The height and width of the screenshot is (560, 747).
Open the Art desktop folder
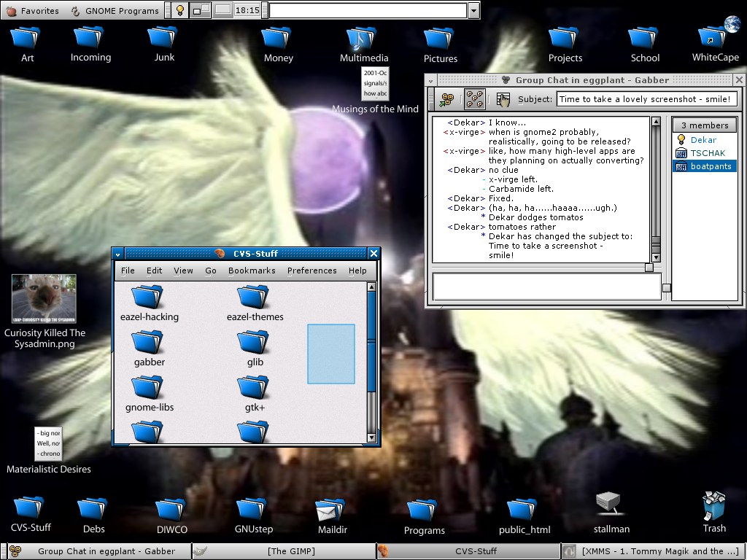click(x=26, y=44)
